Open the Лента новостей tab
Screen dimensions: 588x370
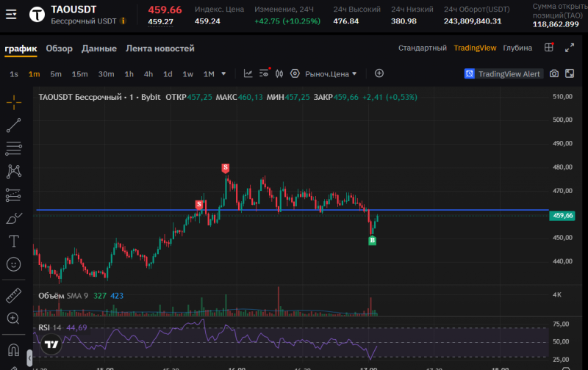point(160,48)
